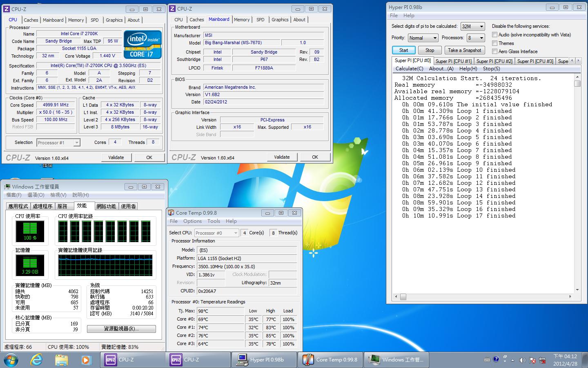Click the CPU usage meter graphic in Task Manager

pyautogui.click(x=30, y=231)
